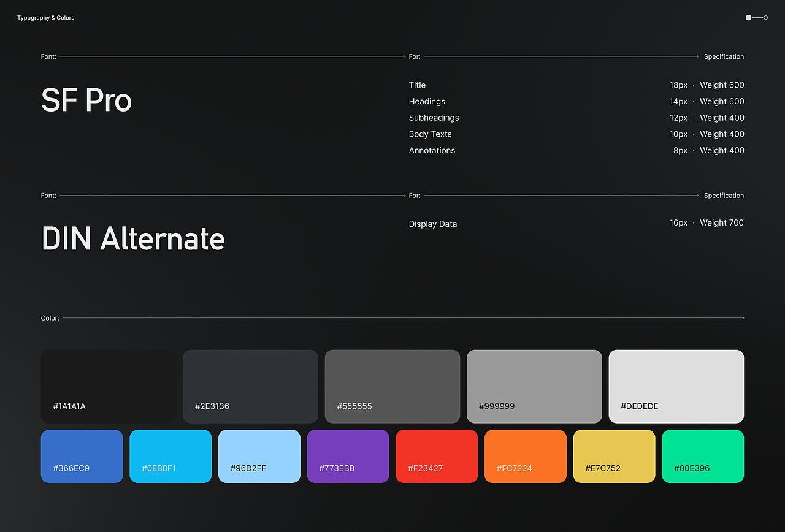Viewport: 785px width, 532px height.
Task: Select the #96D2FF pale blue swatch
Action: pyautogui.click(x=259, y=456)
